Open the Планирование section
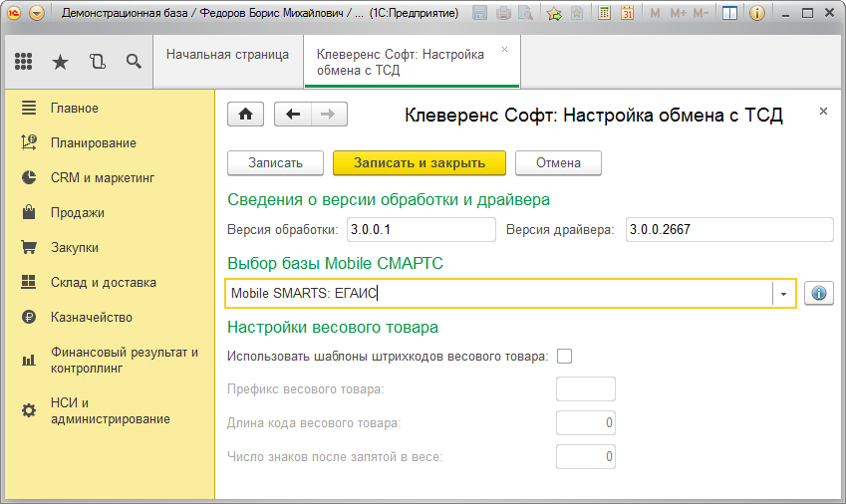846x504 pixels. 94,142
